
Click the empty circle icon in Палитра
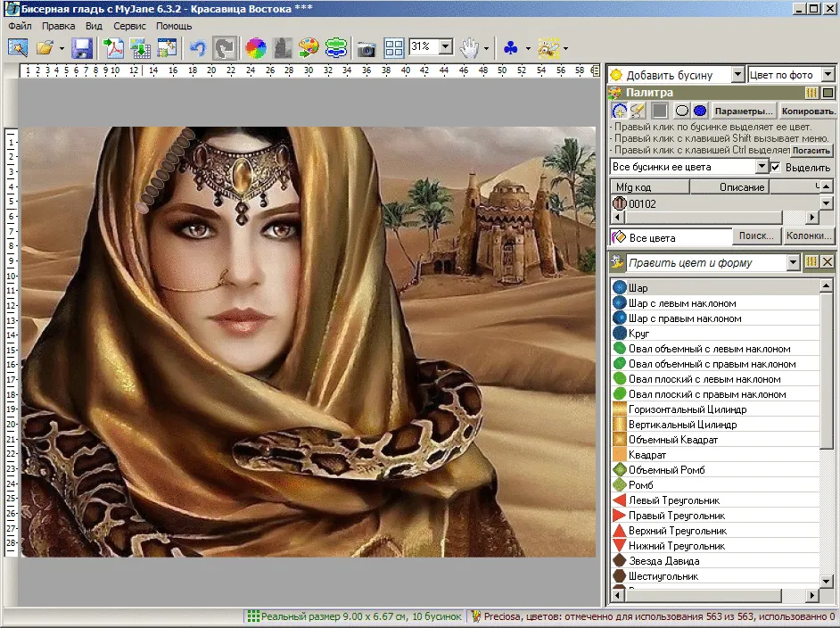[682, 111]
